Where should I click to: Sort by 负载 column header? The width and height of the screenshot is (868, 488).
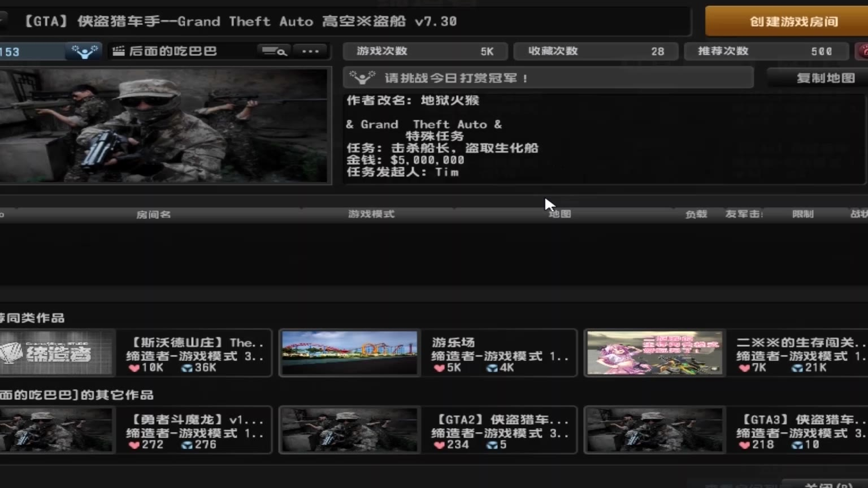tap(696, 214)
